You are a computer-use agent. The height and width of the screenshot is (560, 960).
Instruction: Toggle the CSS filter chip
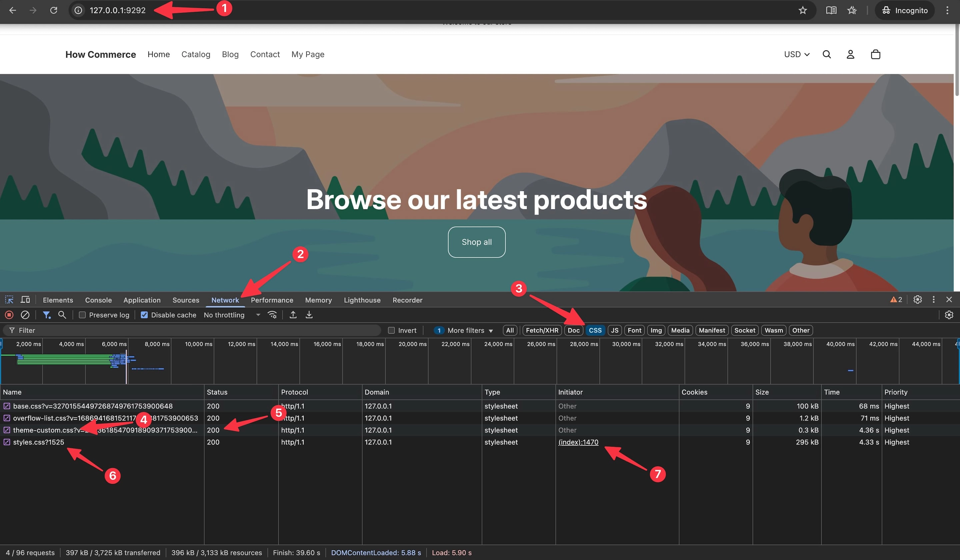click(x=595, y=331)
